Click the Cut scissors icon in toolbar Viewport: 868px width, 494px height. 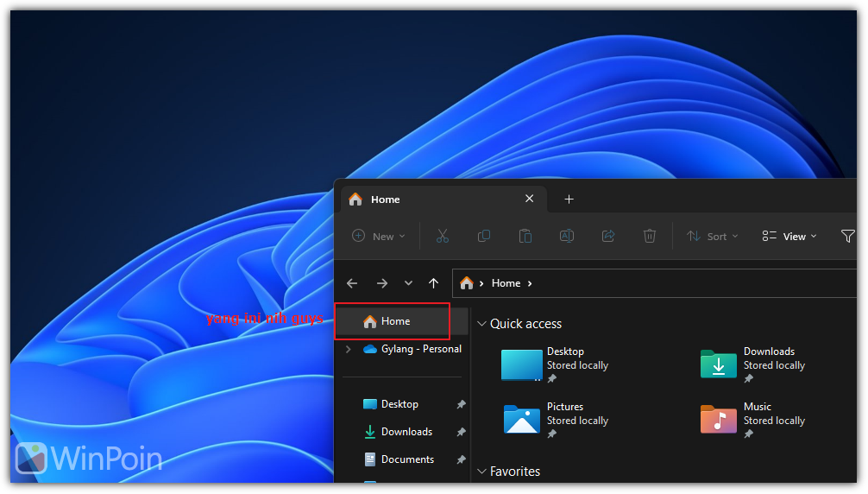[x=443, y=236]
